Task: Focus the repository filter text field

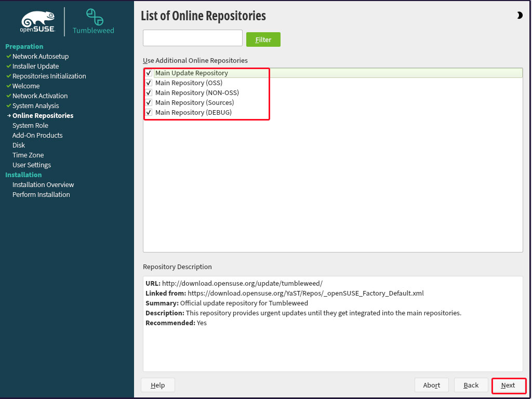Action: click(x=193, y=38)
